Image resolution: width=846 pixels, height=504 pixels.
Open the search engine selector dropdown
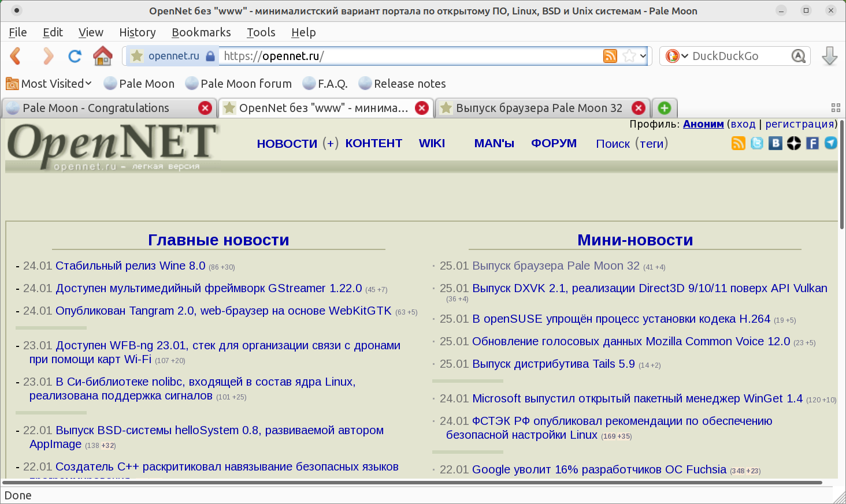pos(676,56)
